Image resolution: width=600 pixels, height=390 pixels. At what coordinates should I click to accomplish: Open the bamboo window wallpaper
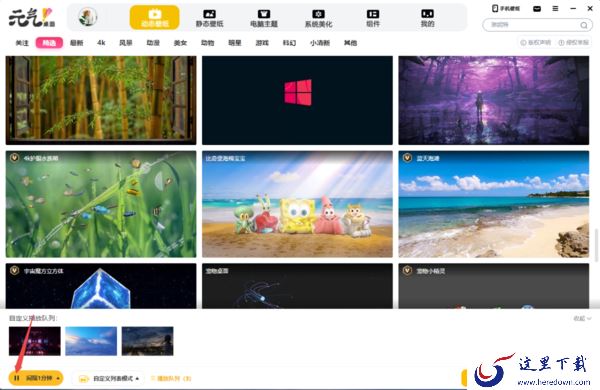(x=101, y=100)
